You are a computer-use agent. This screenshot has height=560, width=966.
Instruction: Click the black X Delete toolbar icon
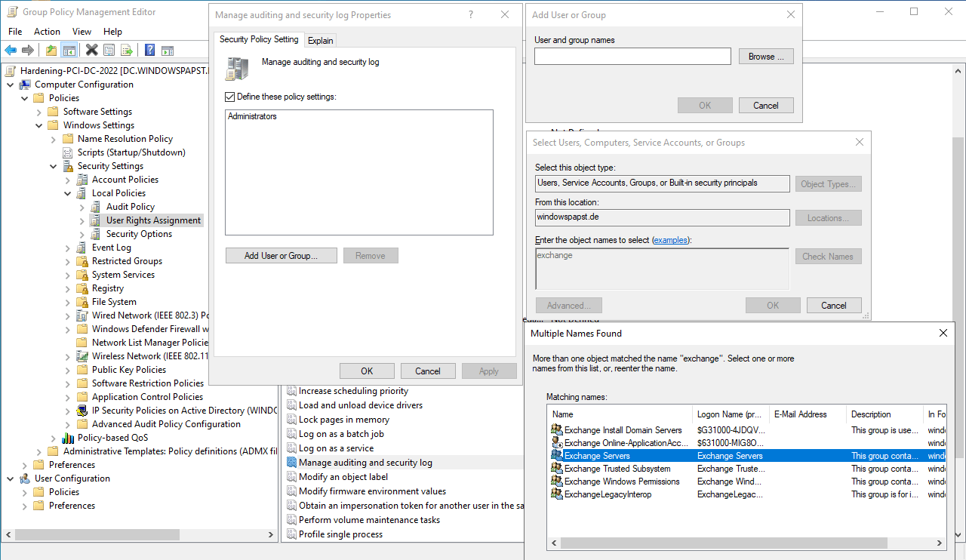click(91, 51)
